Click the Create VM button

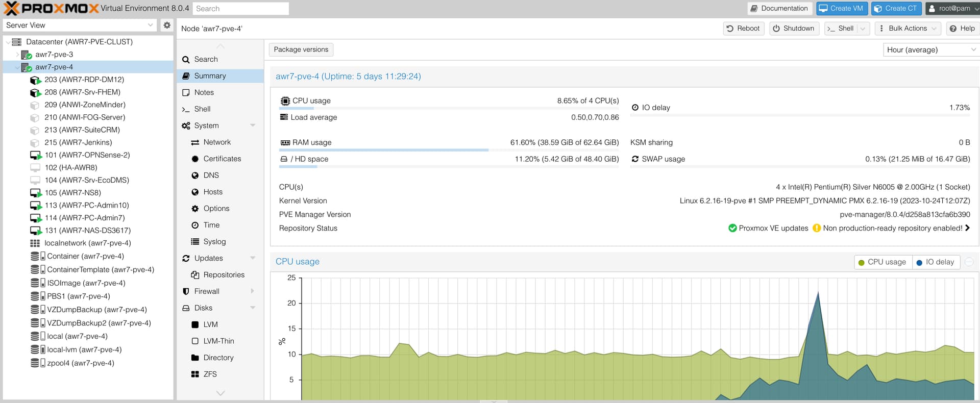click(842, 8)
